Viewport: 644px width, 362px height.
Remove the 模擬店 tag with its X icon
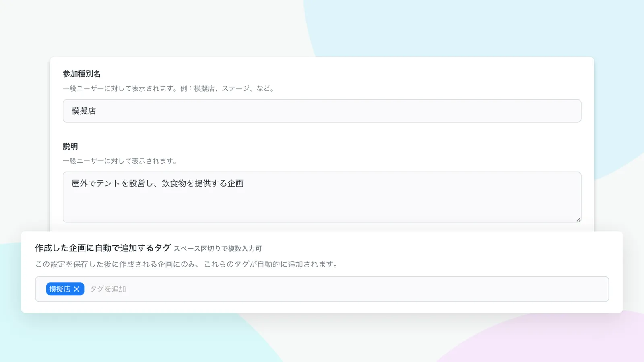tap(76, 289)
